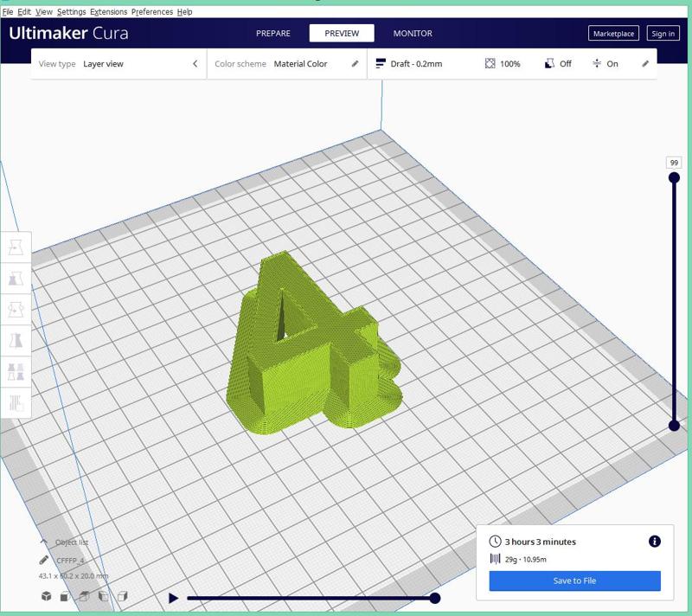
Task: Switch to left view camera cube
Action: (x=103, y=596)
